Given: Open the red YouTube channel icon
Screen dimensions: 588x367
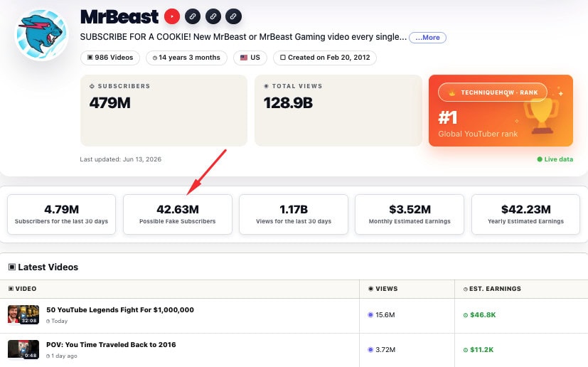Looking at the screenshot, I should (172, 16).
